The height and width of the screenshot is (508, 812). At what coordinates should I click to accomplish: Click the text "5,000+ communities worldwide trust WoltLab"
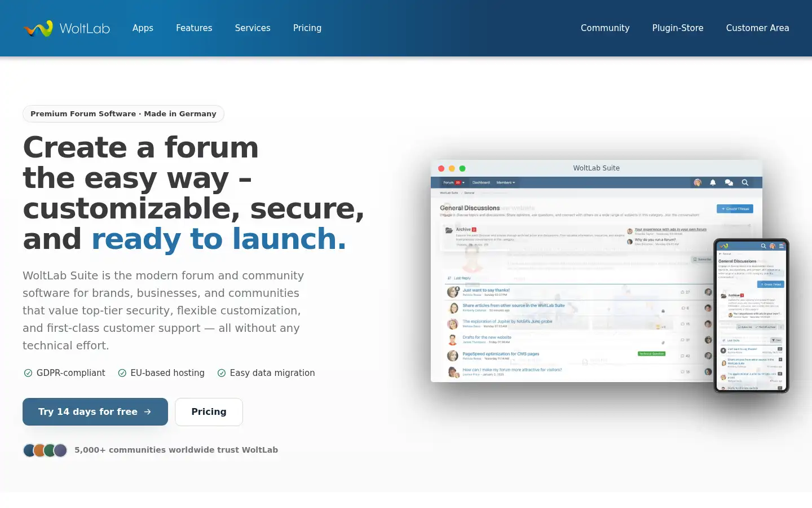[x=176, y=450]
